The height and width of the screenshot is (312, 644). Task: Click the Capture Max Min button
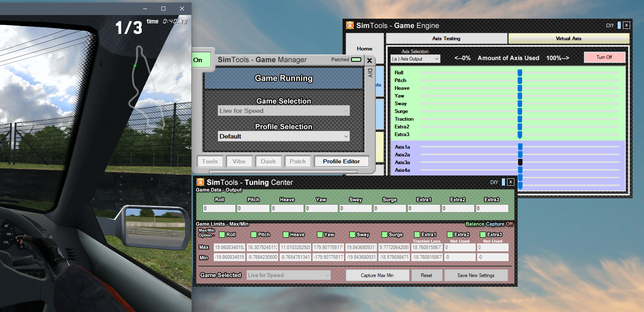pyautogui.click(x=377, y=275)
